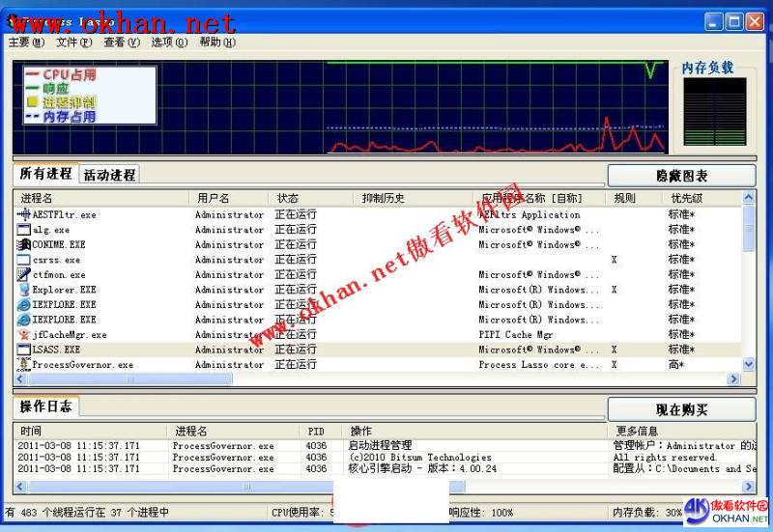The height and width of the screenshot is (532, 773).
Task: Select the alg.exe process row
Action: coord(378,230)
